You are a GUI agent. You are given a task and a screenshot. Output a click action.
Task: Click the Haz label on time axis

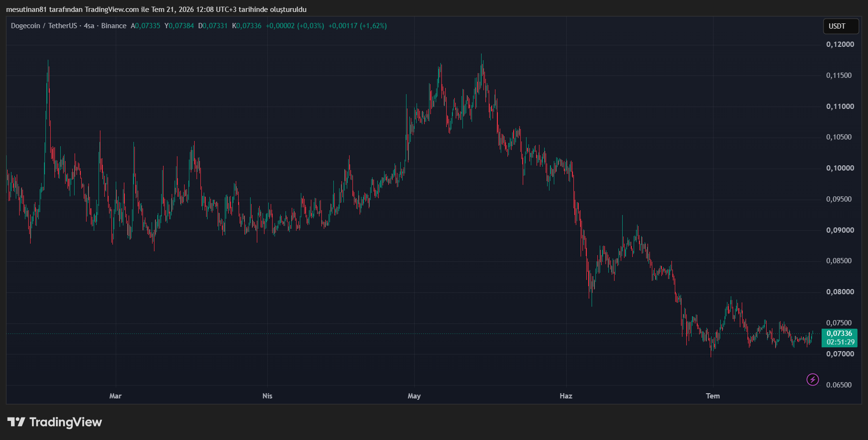pyautogui.click(x=566, y=396)
